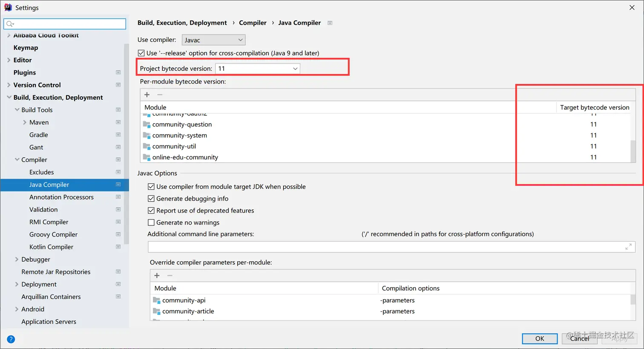The image size is (644, 349).
Task: Click the add button above the per-module bytecode table
Action: click(147, 95)
